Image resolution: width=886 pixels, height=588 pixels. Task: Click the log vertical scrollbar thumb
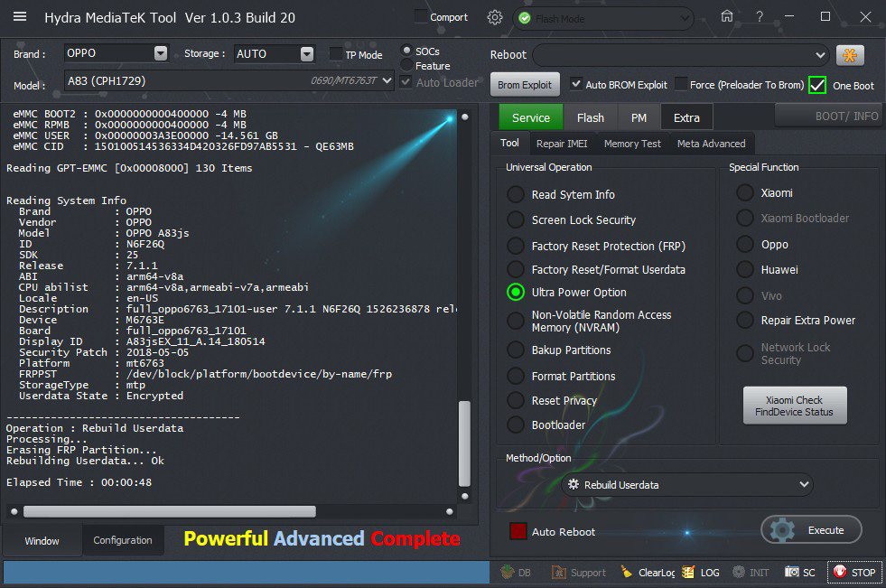point(464,444)
